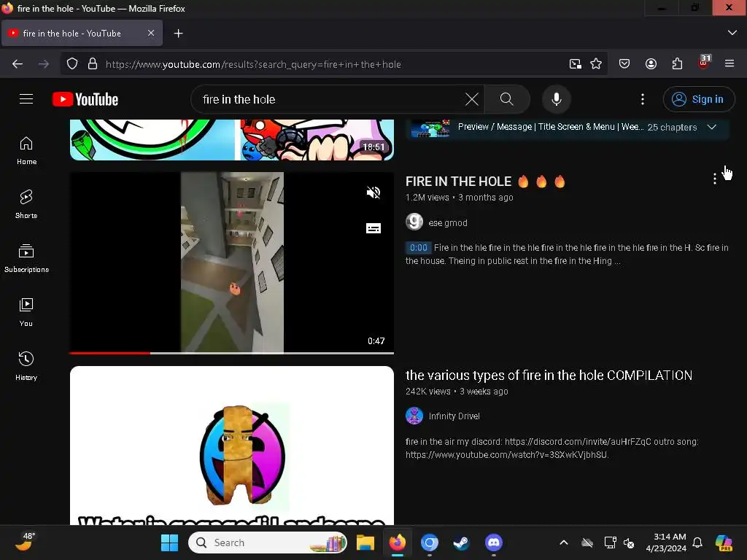Open Home in sidebar

(x=26, y=150)
